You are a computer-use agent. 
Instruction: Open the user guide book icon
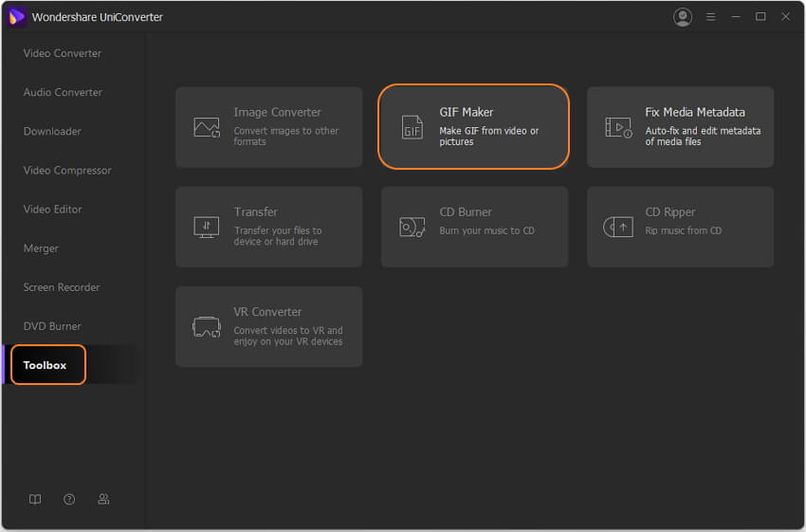35,499
